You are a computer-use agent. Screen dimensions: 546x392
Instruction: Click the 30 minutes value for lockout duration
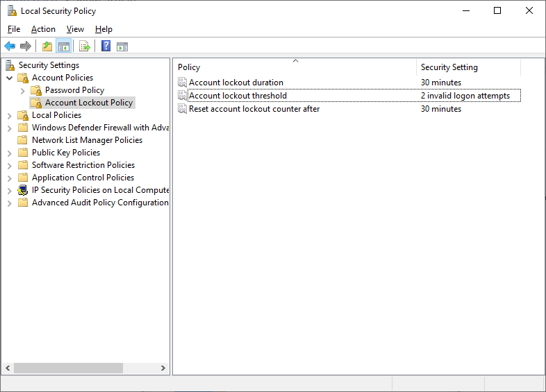[441, 83]
